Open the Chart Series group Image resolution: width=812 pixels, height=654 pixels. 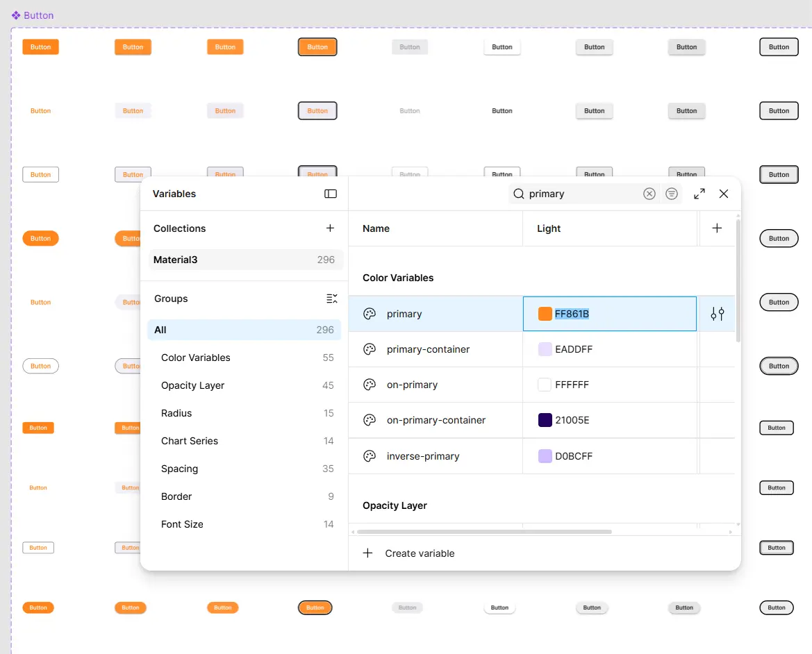(244, 441)
